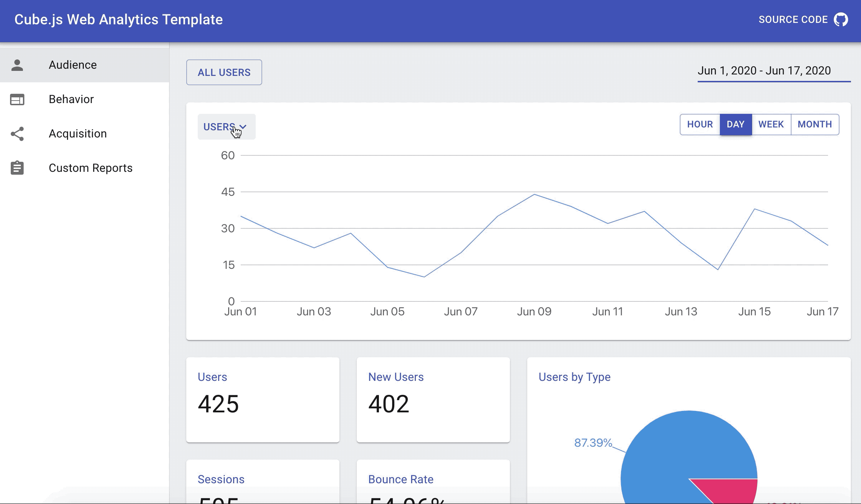Click the blue pie chart slice
861x504 pixels.
click(673, 451)
